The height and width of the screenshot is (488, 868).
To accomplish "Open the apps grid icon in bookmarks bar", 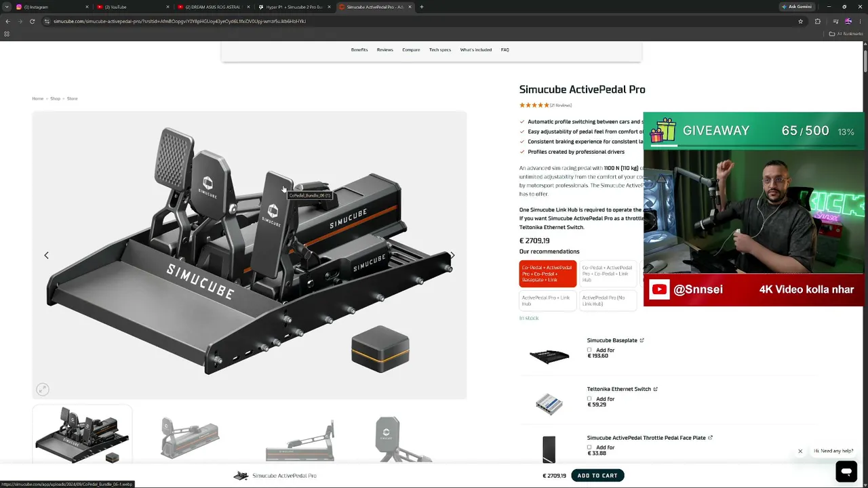I will click(7, 34).
